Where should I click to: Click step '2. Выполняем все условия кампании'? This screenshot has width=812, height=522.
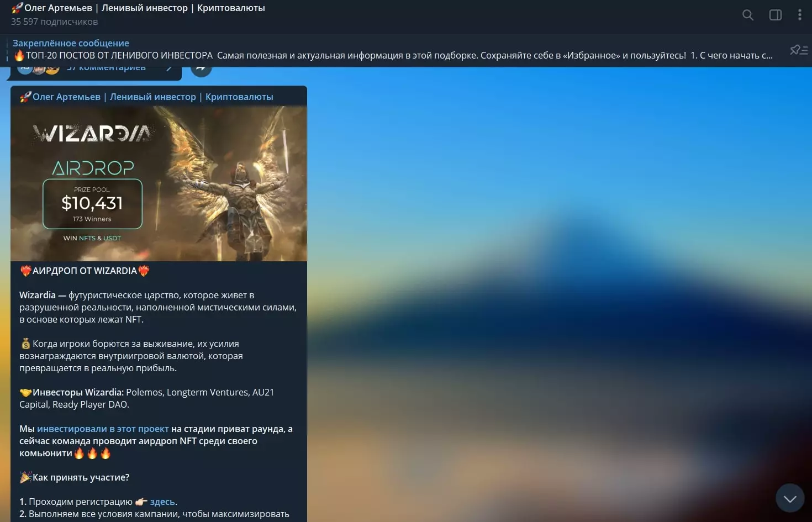coord(154,514)
